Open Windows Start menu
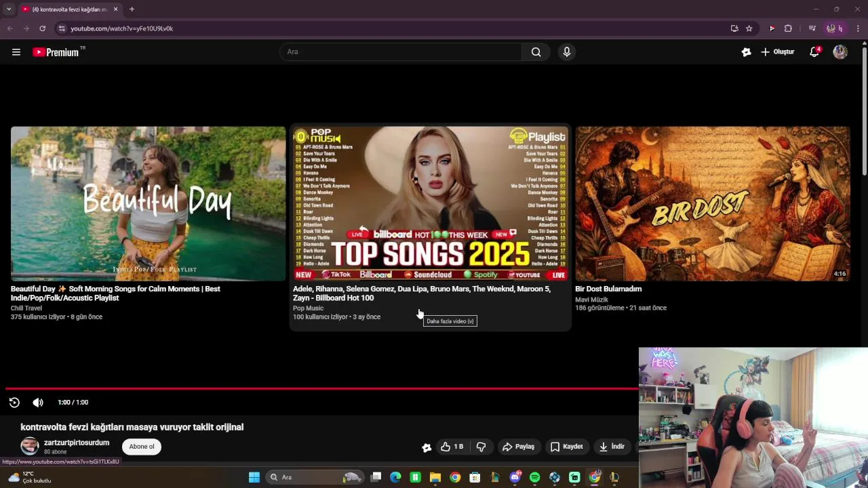This screenshot has height=488, width=868. pos(254,477)
